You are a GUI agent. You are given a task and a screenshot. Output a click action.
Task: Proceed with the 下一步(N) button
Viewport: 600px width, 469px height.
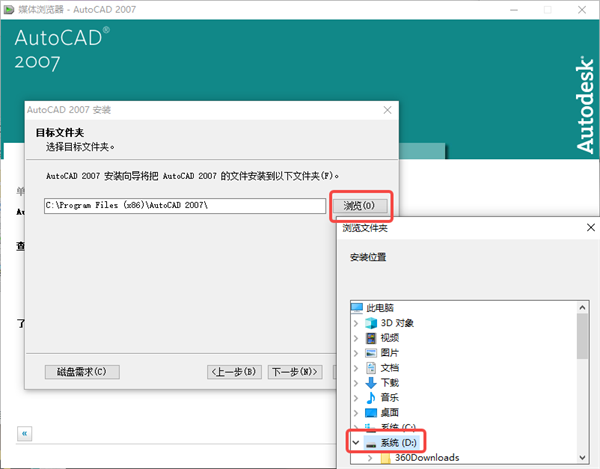tap(295, 372)
